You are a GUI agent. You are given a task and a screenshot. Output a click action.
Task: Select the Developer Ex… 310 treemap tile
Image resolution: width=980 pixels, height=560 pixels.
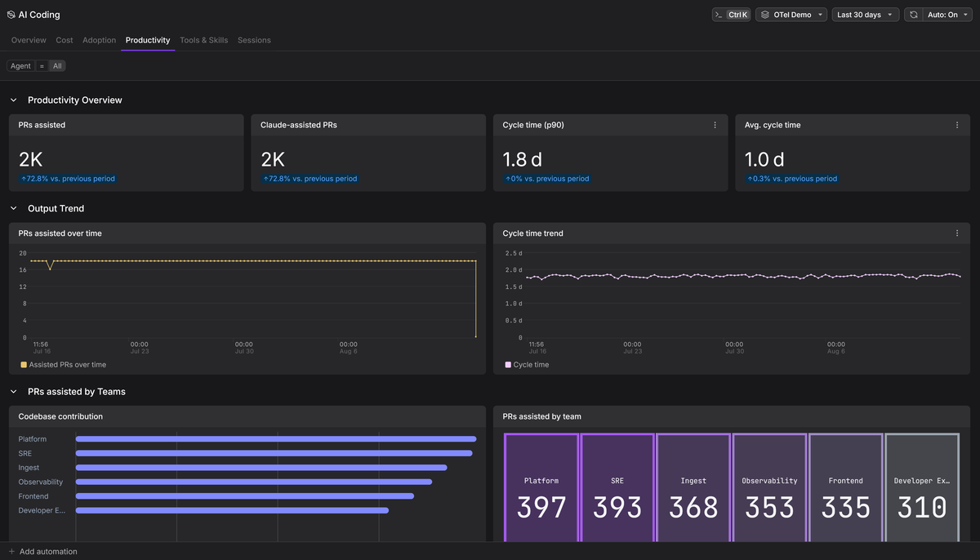[x=922, y=487]
